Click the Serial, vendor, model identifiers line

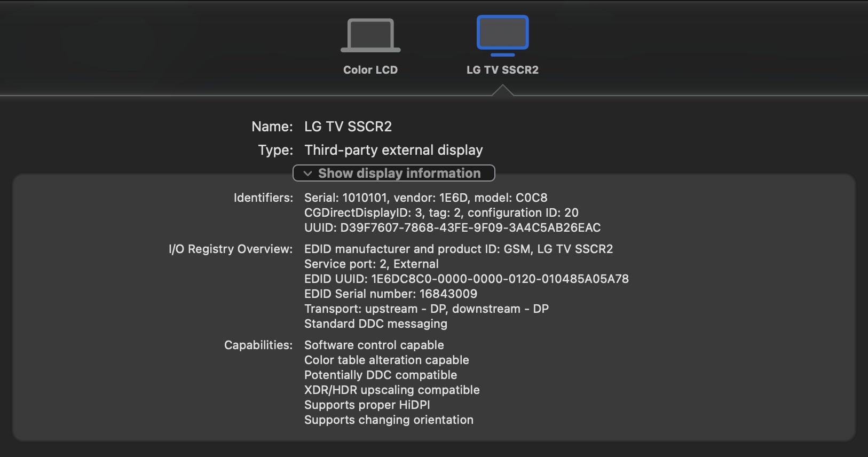pyautogui.click(x=425, y=198)
